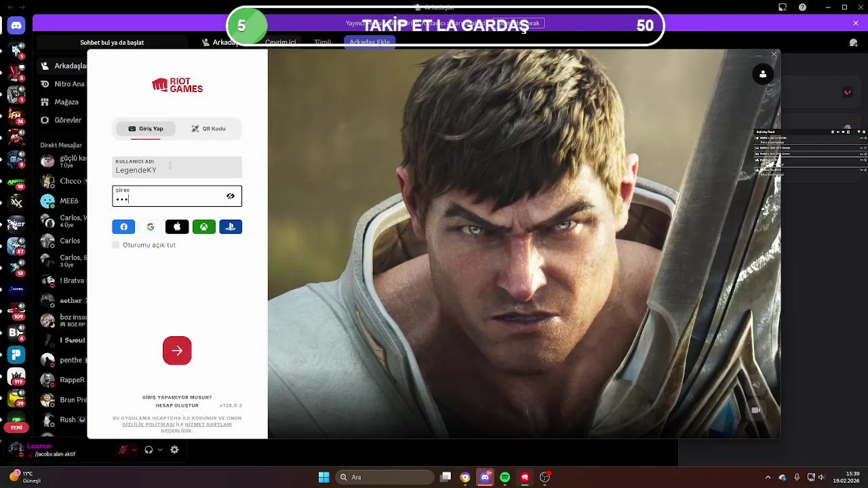
Task: Open the MEE6 direct message
Action: [x=63, y=201]
